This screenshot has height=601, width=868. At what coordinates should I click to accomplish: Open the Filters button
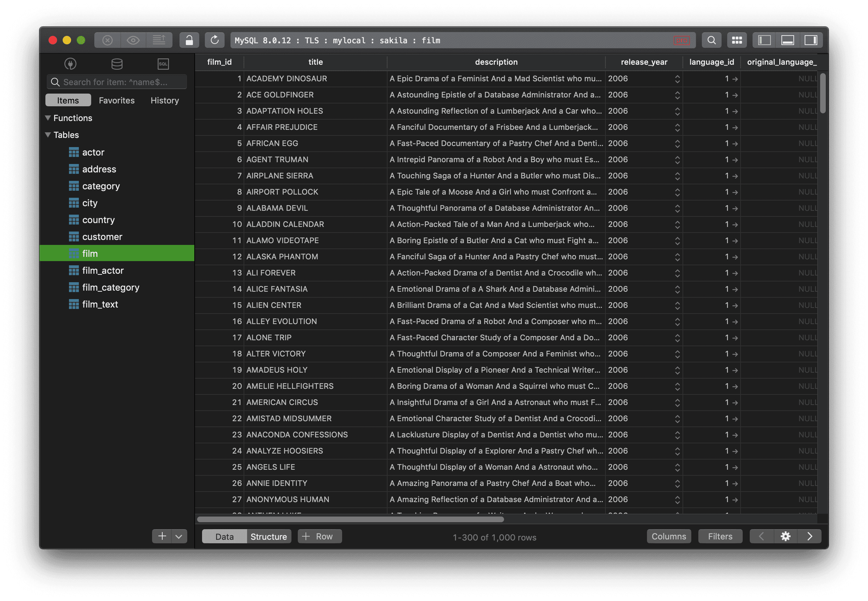coord(720,536)
